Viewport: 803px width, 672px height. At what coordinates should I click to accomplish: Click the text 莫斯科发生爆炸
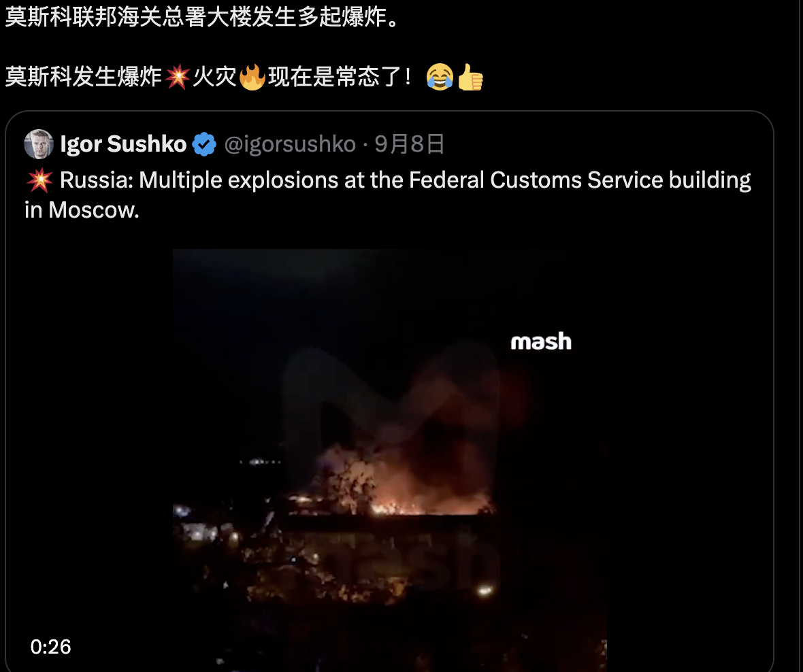(84, 78)
